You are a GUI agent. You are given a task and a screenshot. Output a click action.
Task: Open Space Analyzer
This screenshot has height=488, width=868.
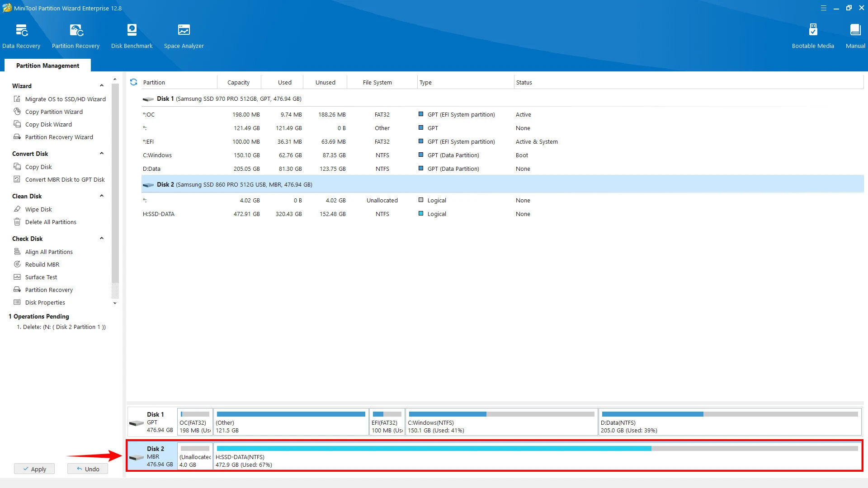tap(184, 36)
